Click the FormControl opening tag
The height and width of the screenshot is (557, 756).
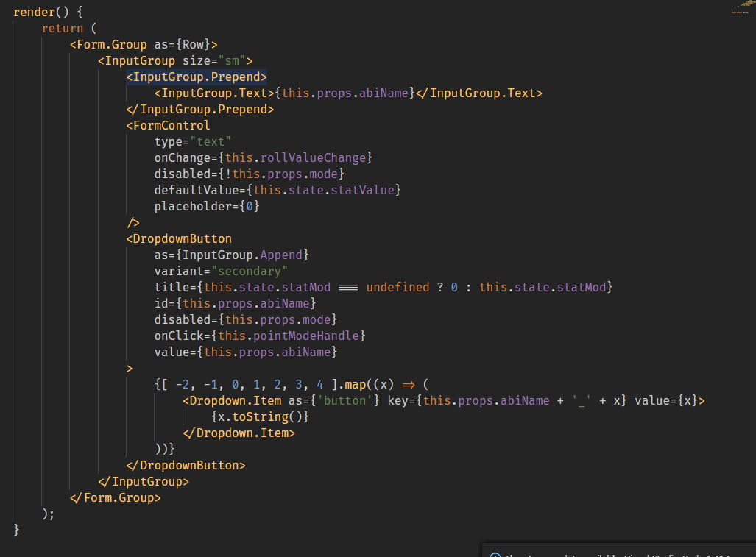pyautogui.click(x=171, y=125)
